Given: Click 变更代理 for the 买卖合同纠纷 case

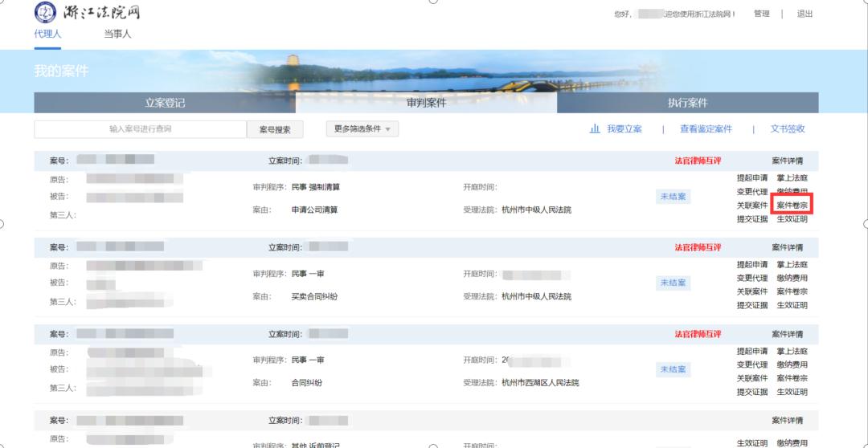Looking at the screenshot, I should (x=751, y=278).
